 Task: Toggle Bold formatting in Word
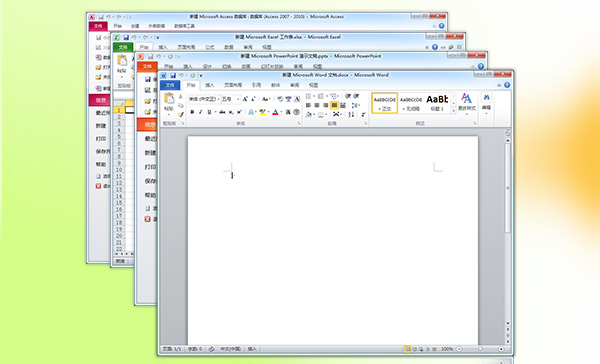click(192, 112)
